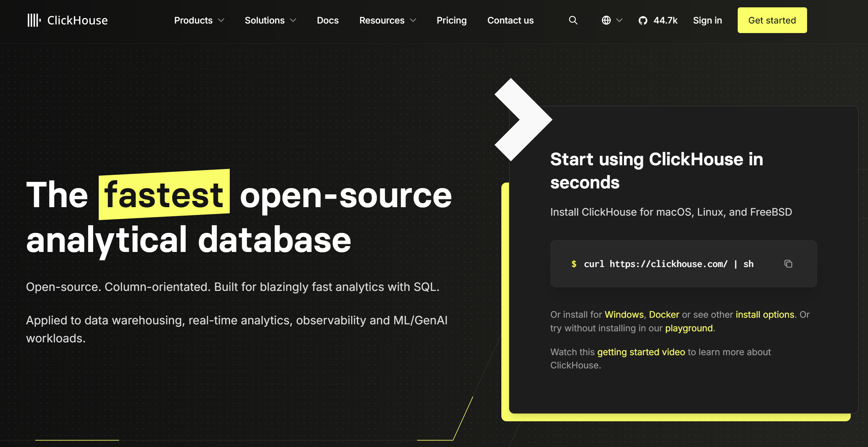Open the GitHub octocat icon
This screenshot has width=868, height=447.
[x=643, y=20]
